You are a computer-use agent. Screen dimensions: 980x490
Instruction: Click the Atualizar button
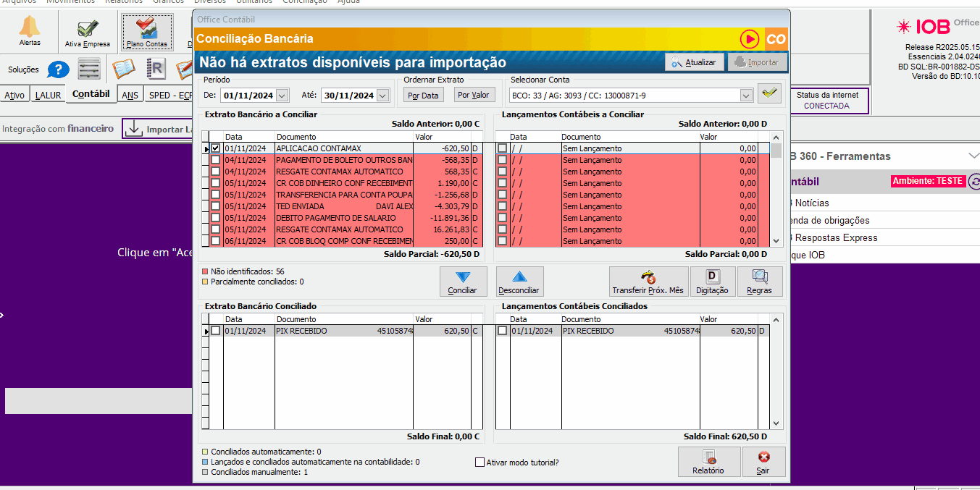pyautogui.click(x=694, y=62)
